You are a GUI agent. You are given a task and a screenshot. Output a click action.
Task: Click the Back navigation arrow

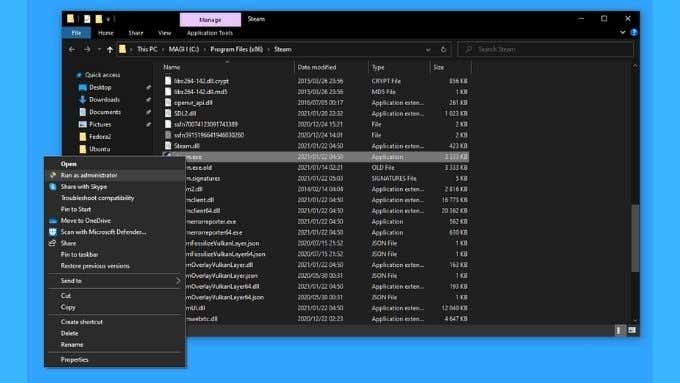coord(72,49)
